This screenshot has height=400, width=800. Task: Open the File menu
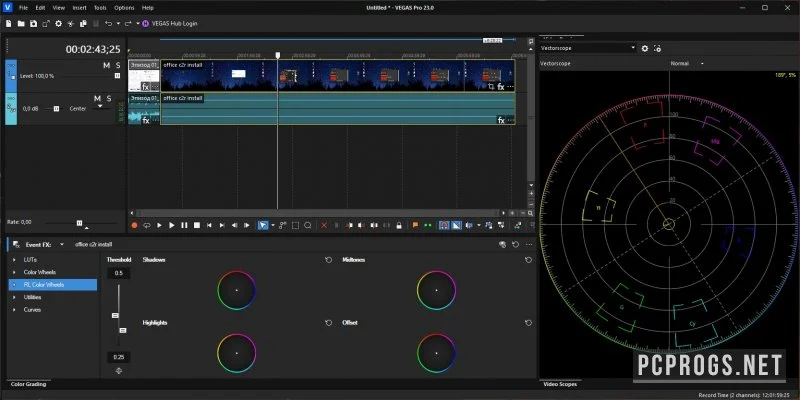click(23, 8)
